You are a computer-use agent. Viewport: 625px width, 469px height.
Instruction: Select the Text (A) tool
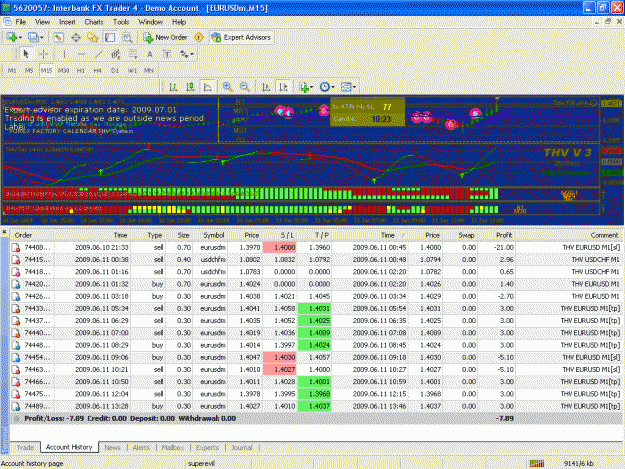pyautogui.click(x=150, y=54)
